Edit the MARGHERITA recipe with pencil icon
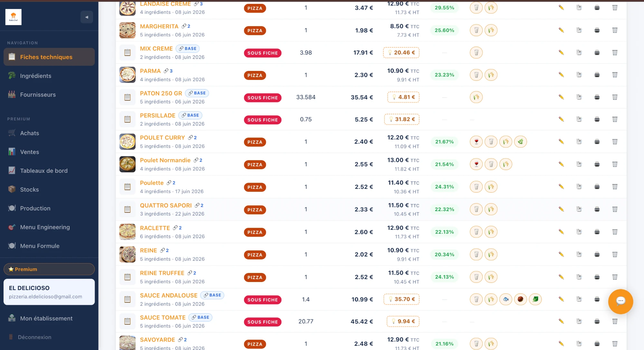This screenshot has width=644, height=350. [561, 30]
